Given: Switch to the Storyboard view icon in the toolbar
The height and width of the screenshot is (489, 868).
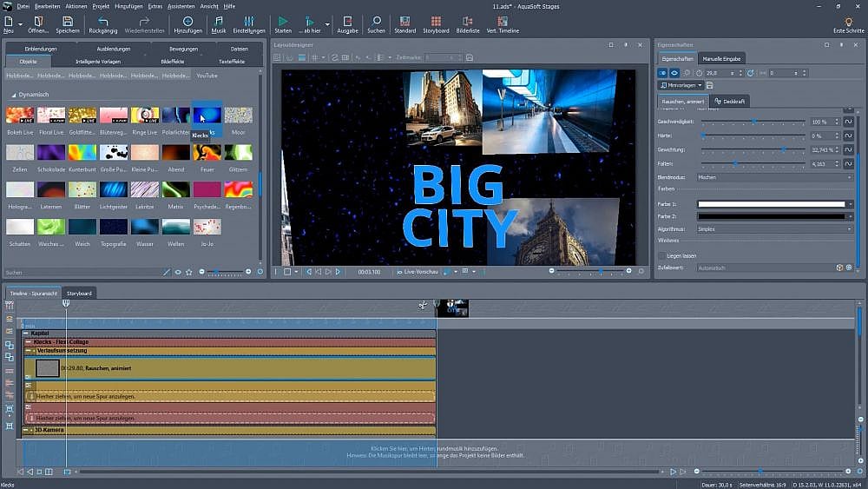Looking at the screenshot, I should coord(436,21).
